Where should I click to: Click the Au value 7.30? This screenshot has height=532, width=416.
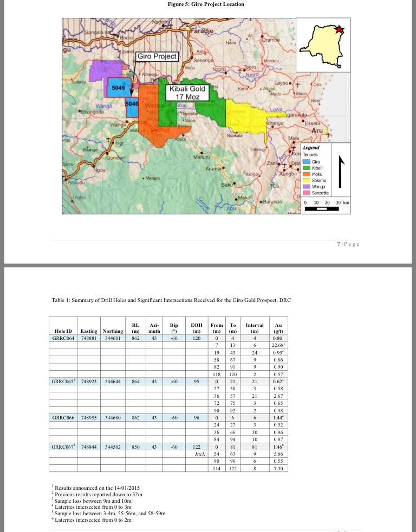278,469
